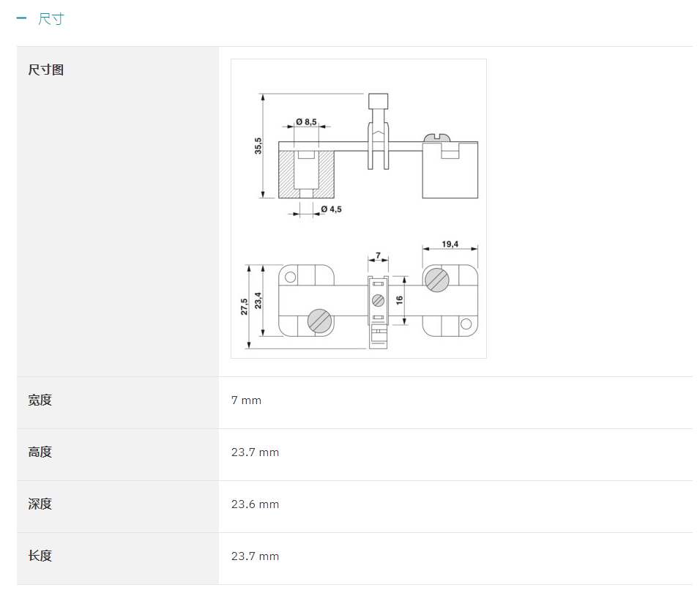Viewport: 700px width, 593px height.
Task: Click the 高度 row label
Action: tap(40, 452)
